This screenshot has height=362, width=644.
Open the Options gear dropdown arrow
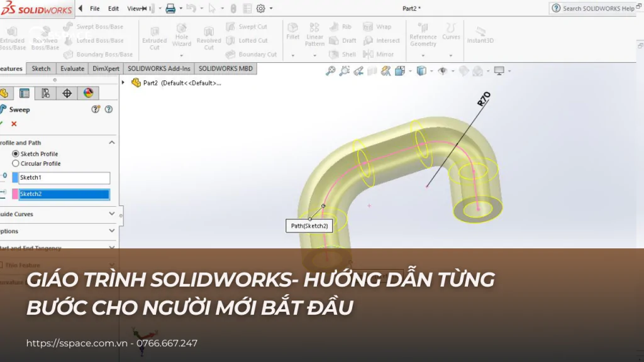pyautogui.click(x=271, y=8)
